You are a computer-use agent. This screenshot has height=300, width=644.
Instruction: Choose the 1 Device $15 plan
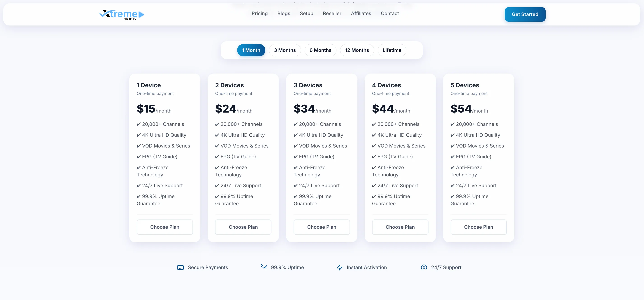[164, 227]
